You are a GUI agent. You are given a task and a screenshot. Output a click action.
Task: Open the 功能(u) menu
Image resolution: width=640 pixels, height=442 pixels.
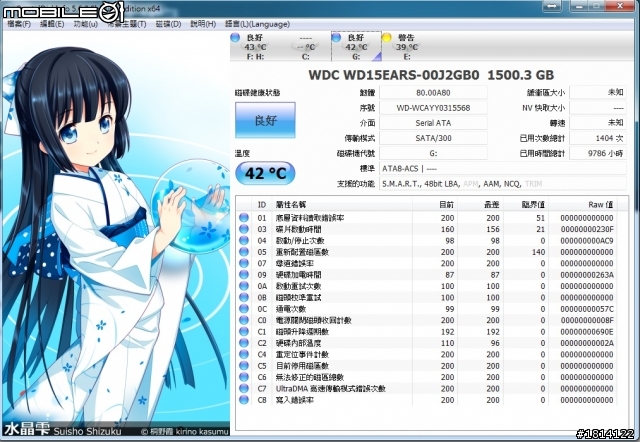tap(86, 24)
